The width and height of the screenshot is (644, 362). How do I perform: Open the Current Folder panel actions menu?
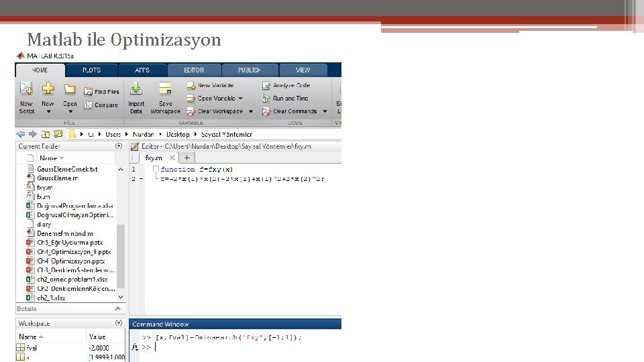coord(119,146)
